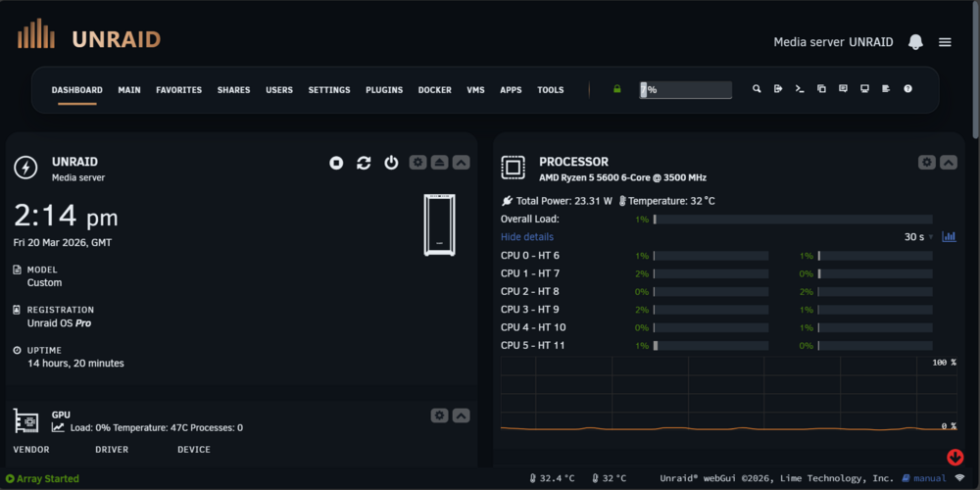Shut down the server with the power icon
The height and width of the screenshot is (490, 980).
tap(391, 163)
